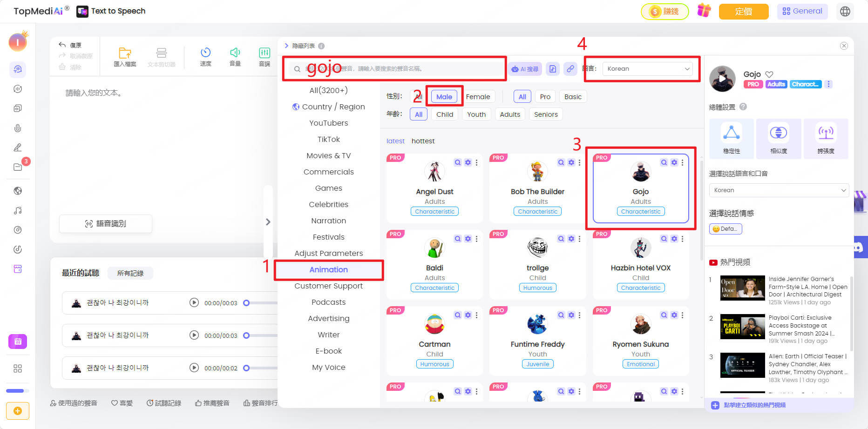Select the Youth age filter
The height and width of the screenshot is (429, 868).
coord(476,114)
